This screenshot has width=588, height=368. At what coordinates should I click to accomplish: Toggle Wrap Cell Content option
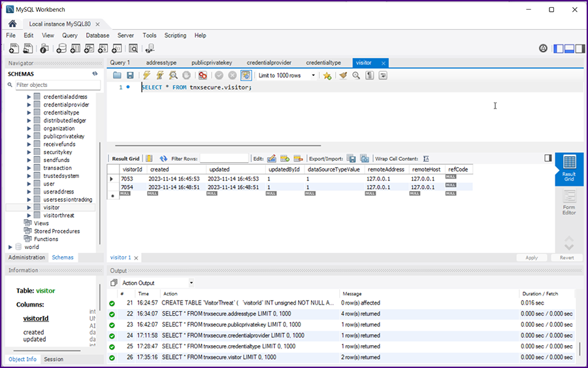[426, 158]
